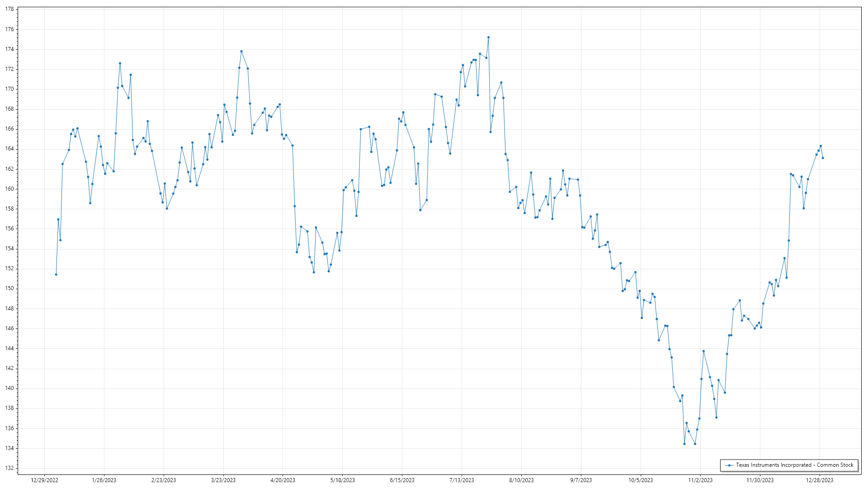The height and width of the screenshot is (488, 868).
Task: Click the 4/20/2023 x-axis date label
Action: click(x=283, y=480)
